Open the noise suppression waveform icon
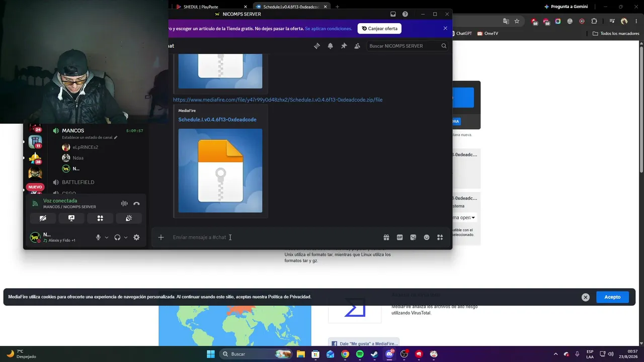 click(x=124, y=204)
